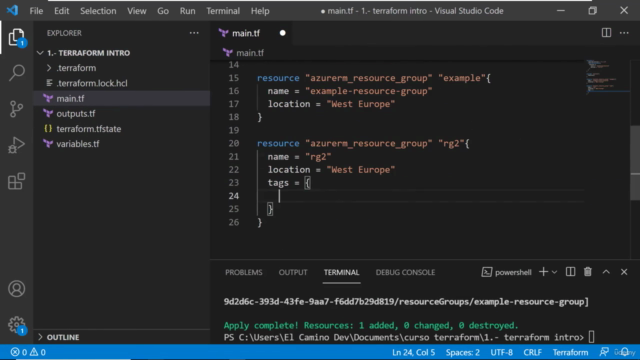Switch to the OUTPUT tab
640x360 pixels.
(293, 272)
